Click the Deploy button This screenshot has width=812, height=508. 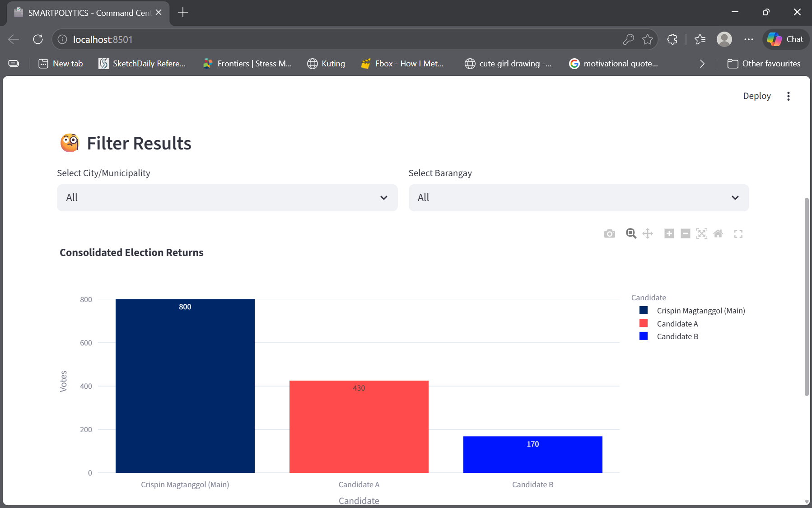point(756,96)
